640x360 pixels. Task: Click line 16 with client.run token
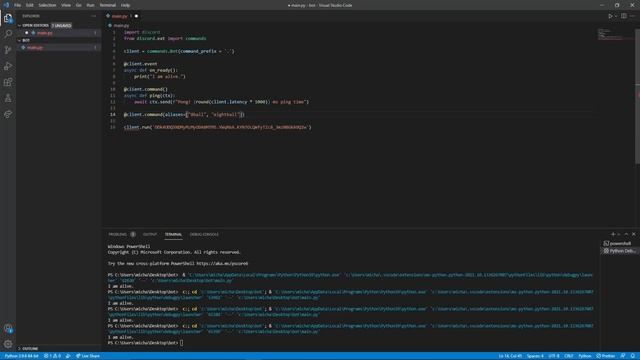coord(218,127)
